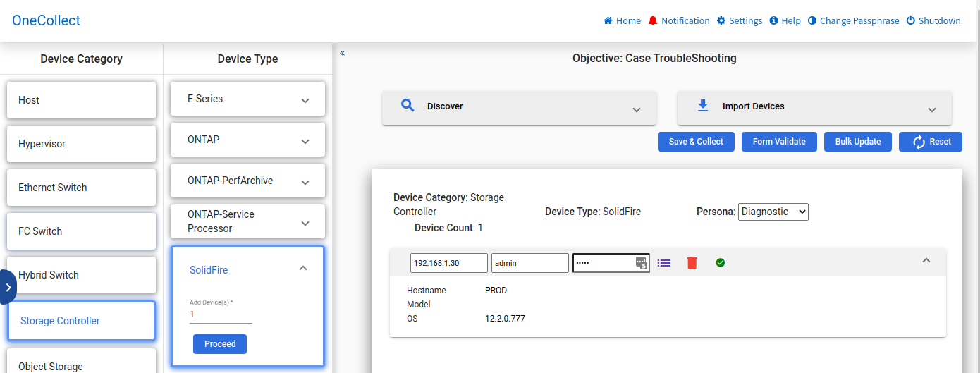This screenshot has height=373, width=980.
Task: Open the Persona Diagnostic dropdown
Action: [x=773, y=212]
